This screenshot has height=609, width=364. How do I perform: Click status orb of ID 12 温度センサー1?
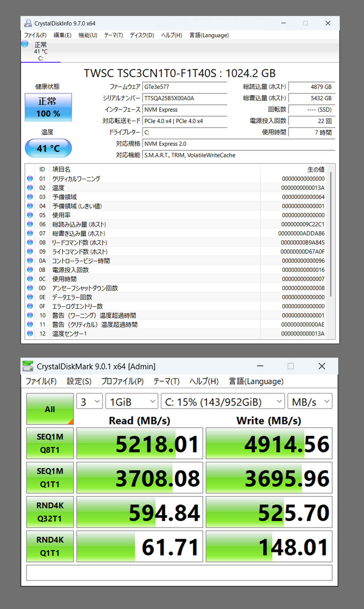[x=30, y=334]
